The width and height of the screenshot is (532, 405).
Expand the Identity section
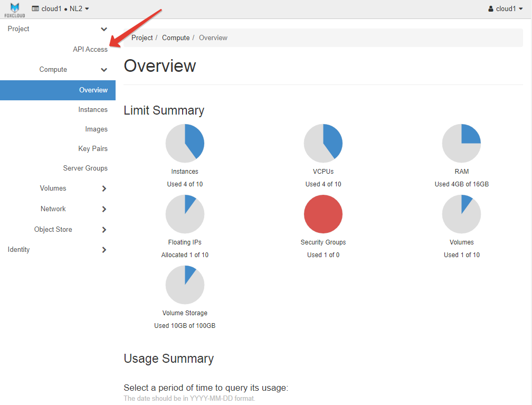(104, 250)
